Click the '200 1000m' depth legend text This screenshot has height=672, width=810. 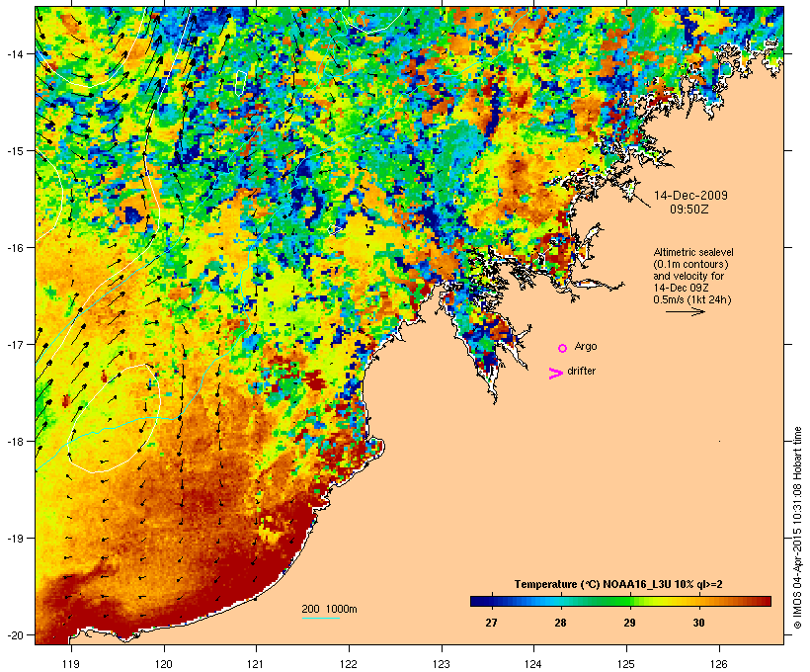pos(329,609)
